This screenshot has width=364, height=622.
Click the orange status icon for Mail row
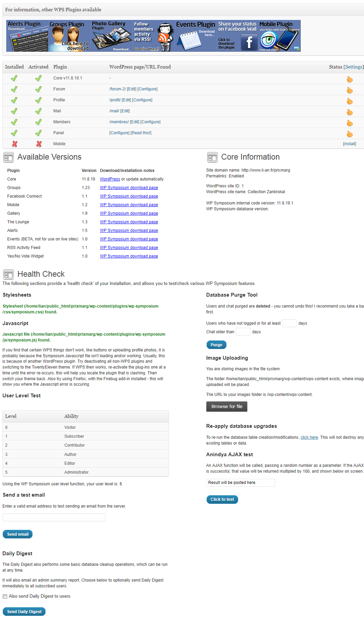(x=350, y=112)
